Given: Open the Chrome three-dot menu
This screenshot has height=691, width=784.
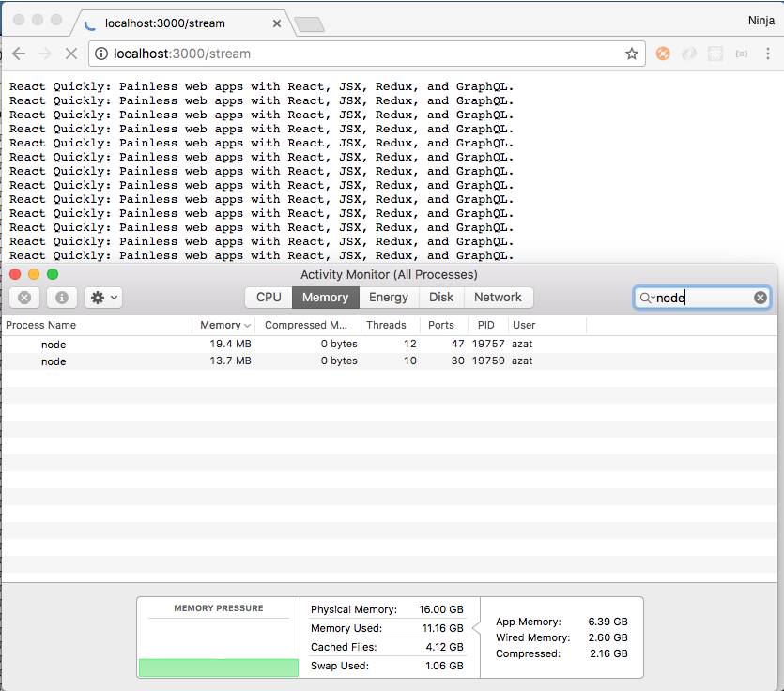Looking at the screenshot, I should [768, 54].
